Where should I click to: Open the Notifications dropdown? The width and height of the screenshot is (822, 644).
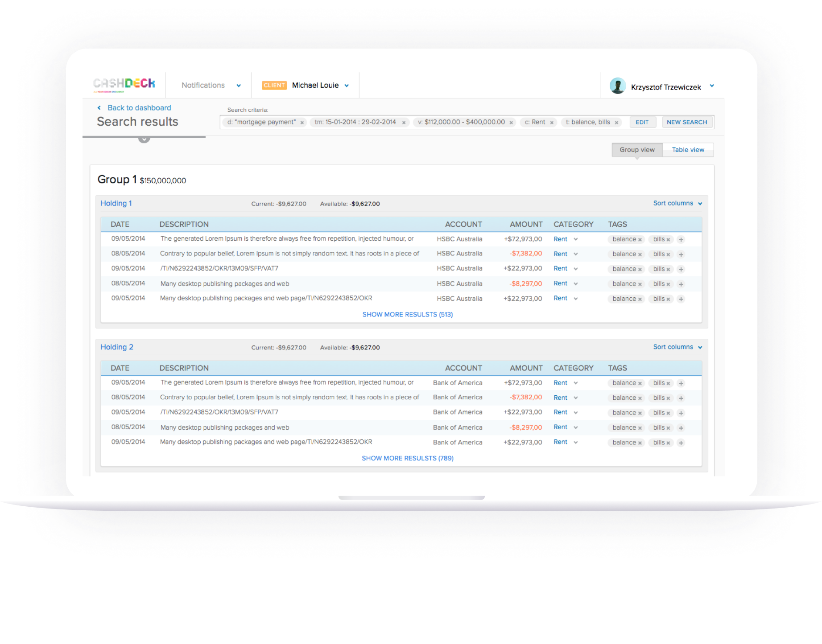point(210,85)
